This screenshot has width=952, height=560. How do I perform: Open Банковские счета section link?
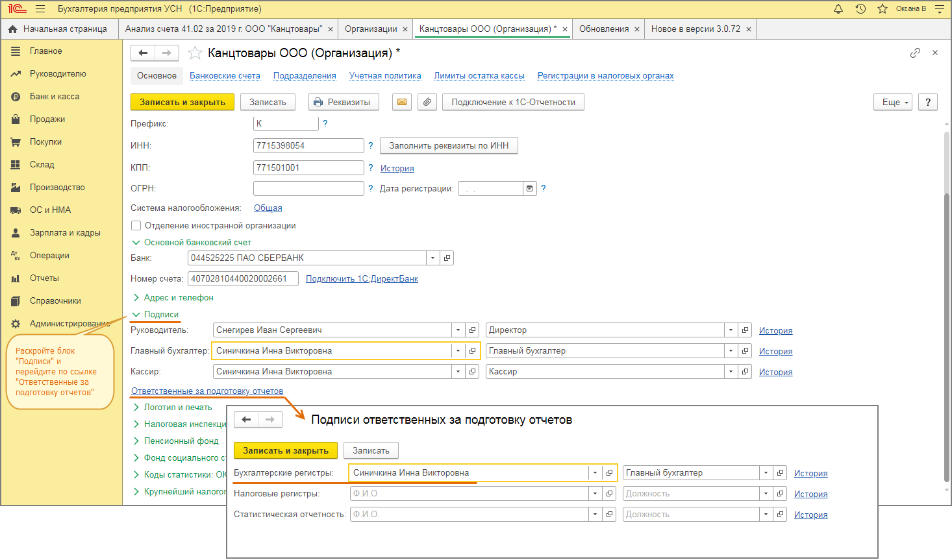pos(225,76)
